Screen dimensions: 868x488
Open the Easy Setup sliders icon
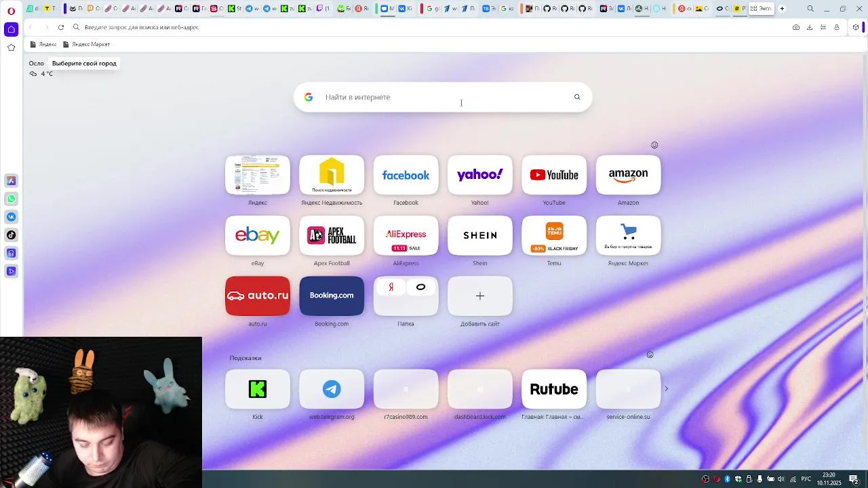(x=823, y=27)
